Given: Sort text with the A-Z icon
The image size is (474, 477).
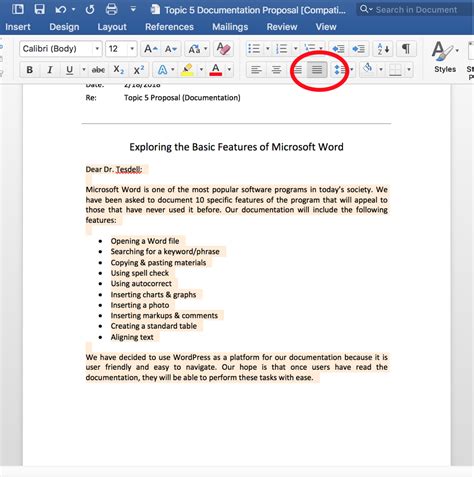Looking at the screenshot, I should click(x=383, y=49).
